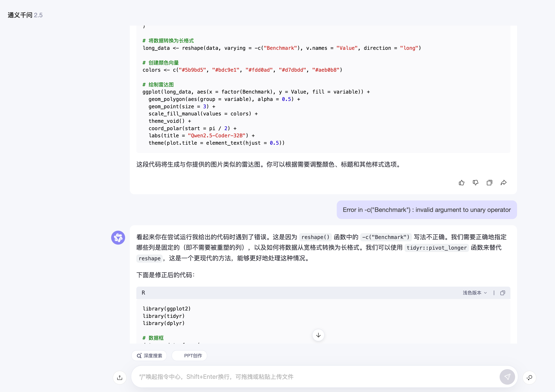Click the share arrow icon

(x=503, y=183)
